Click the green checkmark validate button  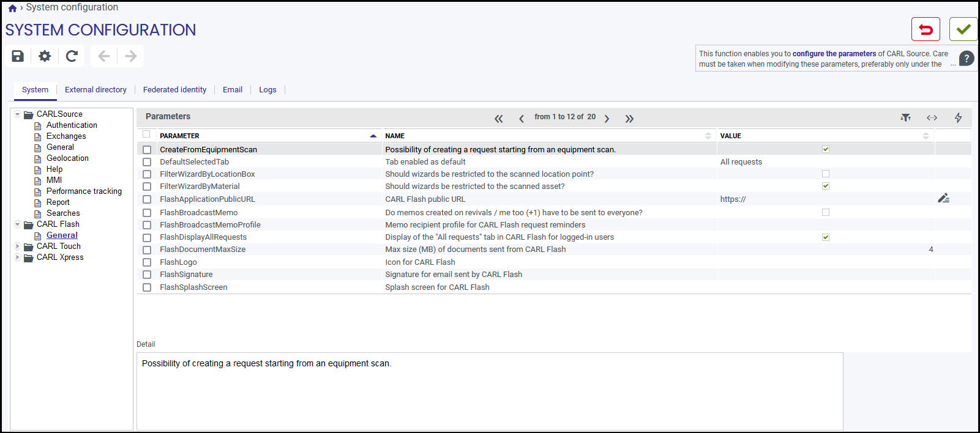963,29
